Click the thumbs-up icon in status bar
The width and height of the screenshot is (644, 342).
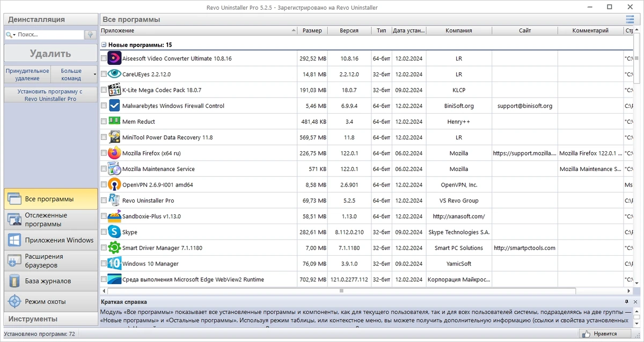587,334
